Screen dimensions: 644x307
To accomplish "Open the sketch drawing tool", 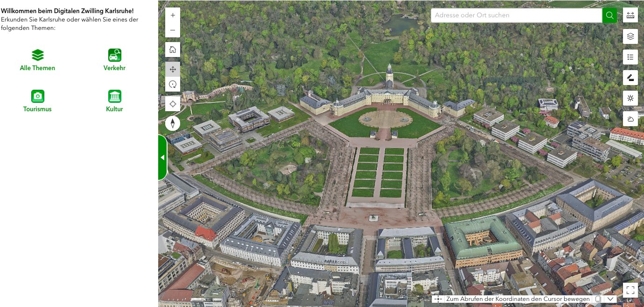I will [x=630, y=78].
